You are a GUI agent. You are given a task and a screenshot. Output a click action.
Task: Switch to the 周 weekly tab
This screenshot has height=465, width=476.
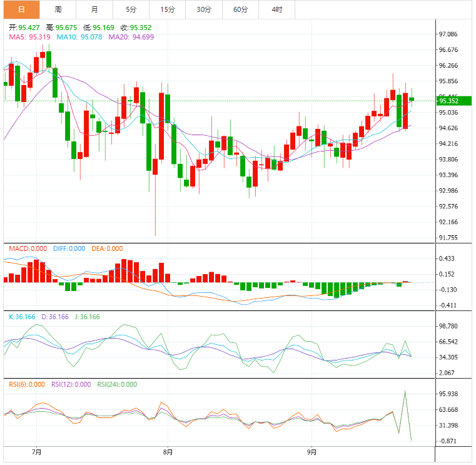coord(58,9)
